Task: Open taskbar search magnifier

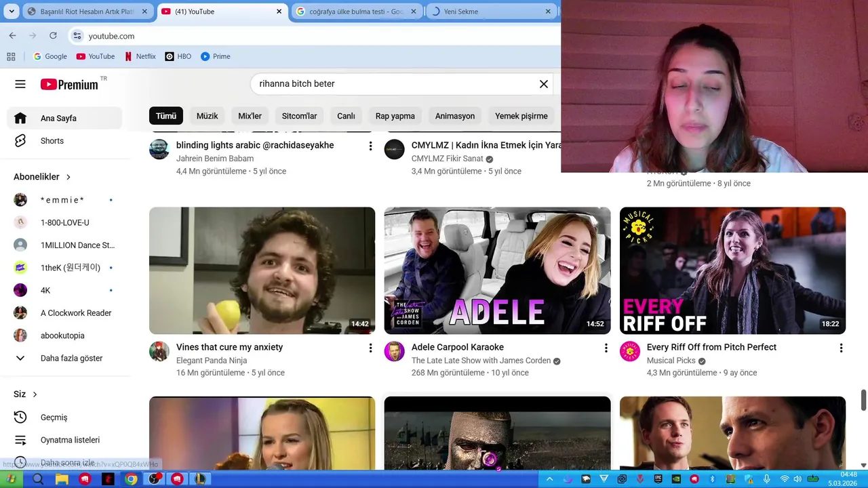Action: [38, 479]
